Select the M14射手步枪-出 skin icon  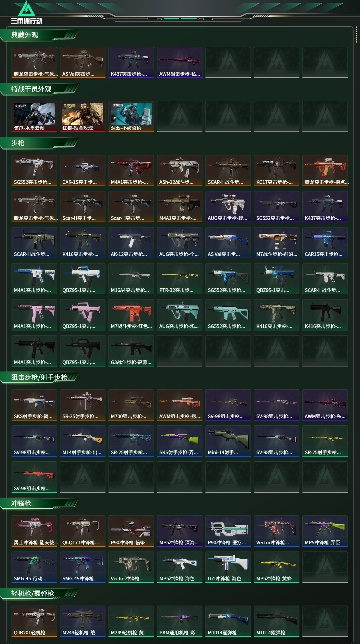pyautogui.click(x=83, y=440)
